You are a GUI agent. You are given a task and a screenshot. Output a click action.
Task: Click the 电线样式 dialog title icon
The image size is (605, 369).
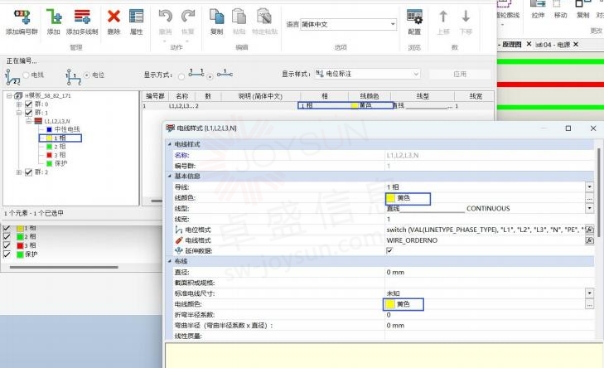click(170, 128)
